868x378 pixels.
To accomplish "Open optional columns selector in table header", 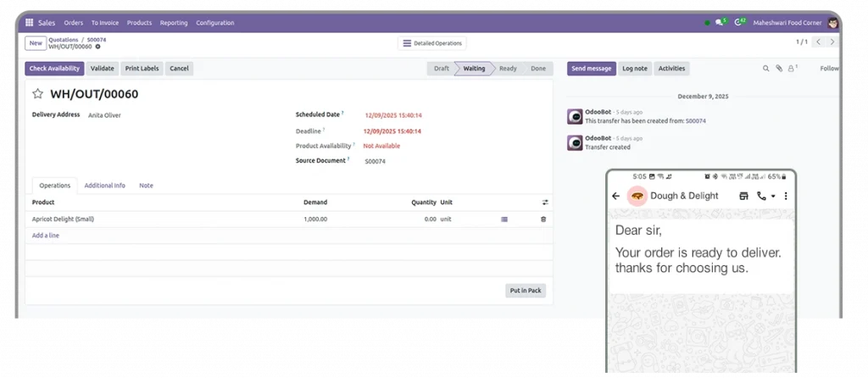I will pos(545,203).
